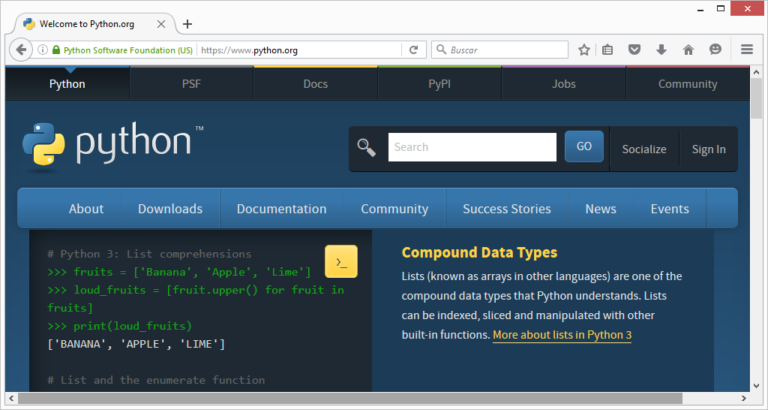Show site info via the green padlock
The height and width of the screenshot is (410, 768).
click(x=56, y=49)
